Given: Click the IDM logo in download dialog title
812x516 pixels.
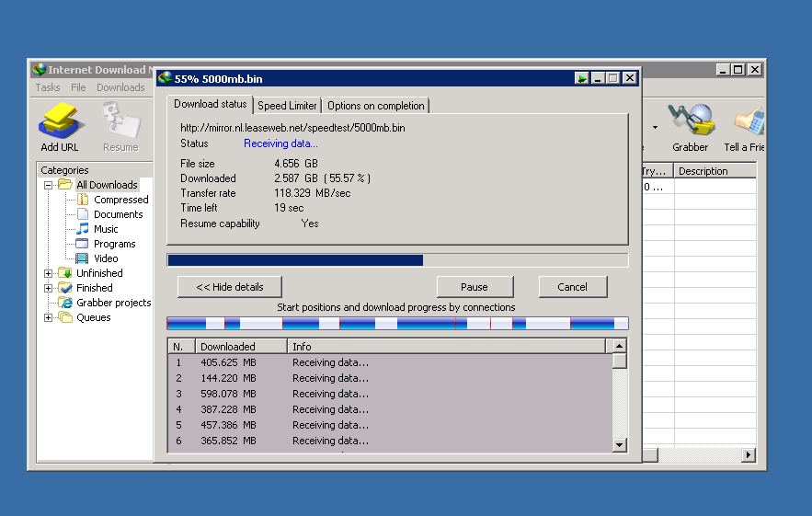Looking at the screenshot, I should (x=166, y=78).
